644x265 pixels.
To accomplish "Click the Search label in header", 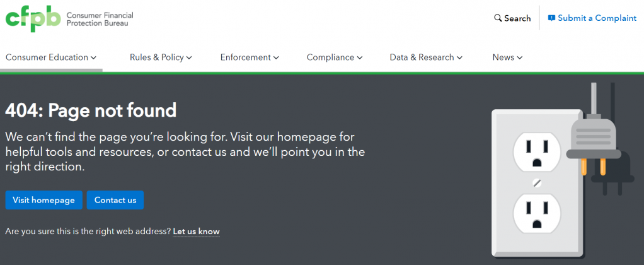I will click(x=517, y=18).
